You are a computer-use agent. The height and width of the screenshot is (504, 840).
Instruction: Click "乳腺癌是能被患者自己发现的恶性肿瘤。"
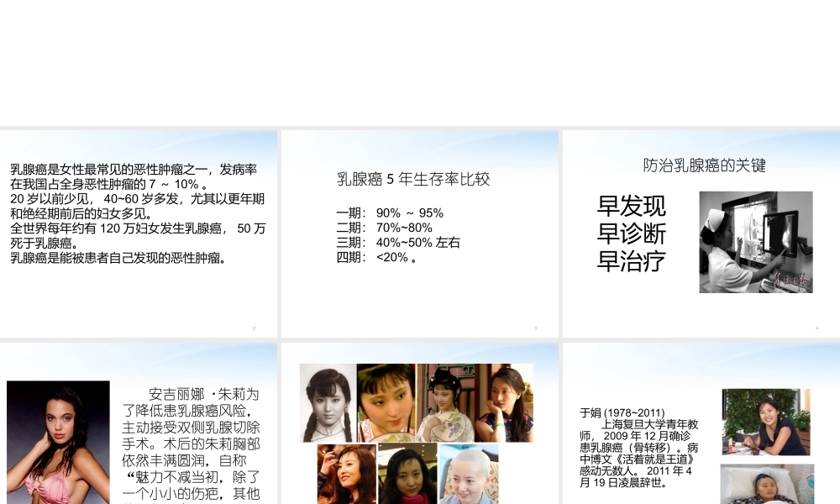(118, 258)
